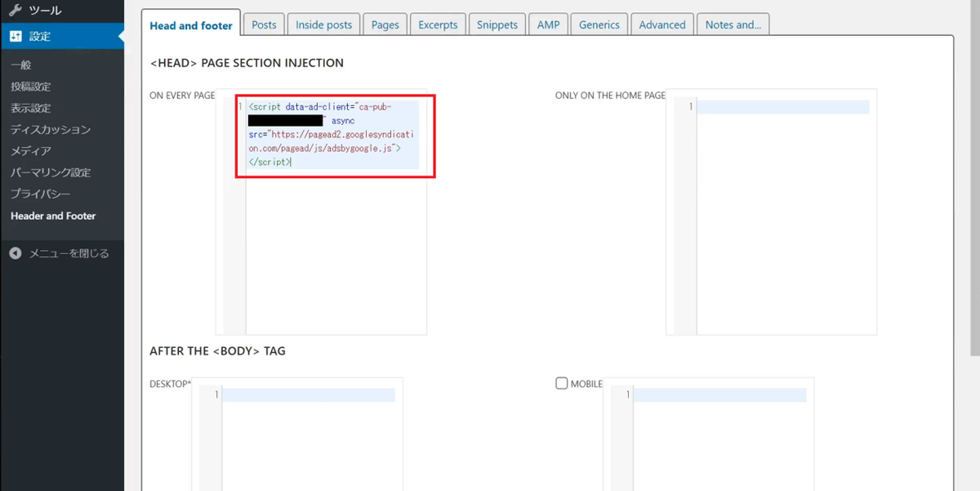
Task: Focus the ON EVERY PAGE code editor
Action: pos(321,212)
